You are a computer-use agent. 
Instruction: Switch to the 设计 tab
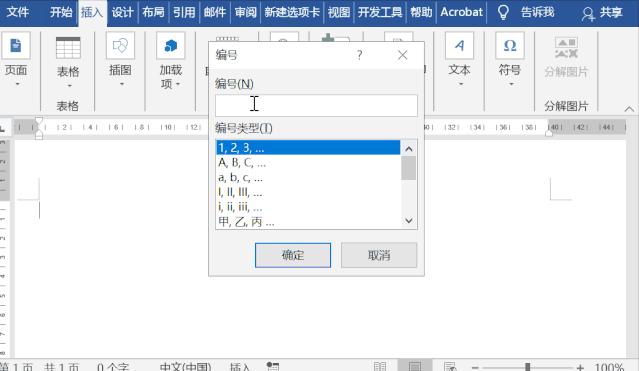(x=122, y=12)
